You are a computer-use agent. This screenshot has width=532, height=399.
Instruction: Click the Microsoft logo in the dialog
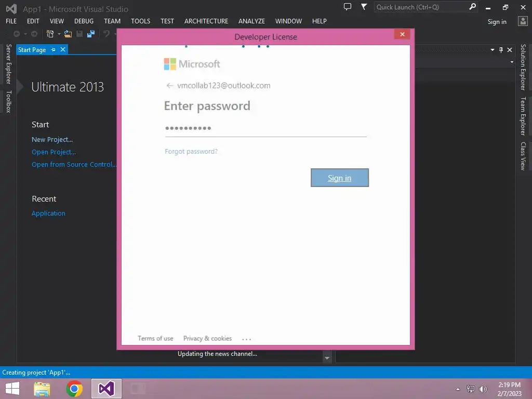coord(192,64)
